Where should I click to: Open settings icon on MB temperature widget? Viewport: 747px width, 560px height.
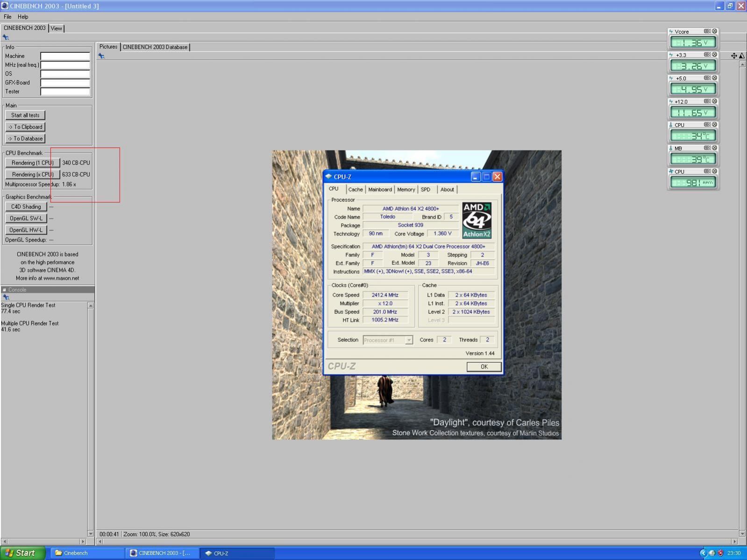(x=707, y=148)
